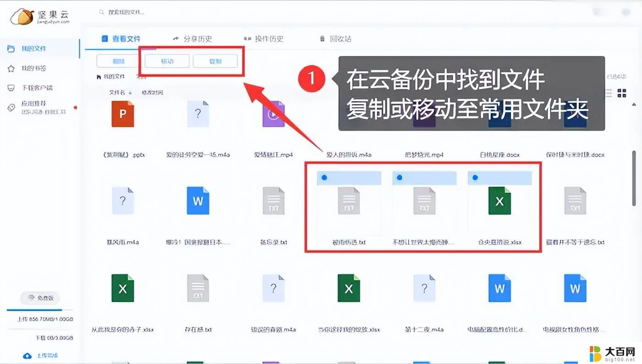Click the 移动 button
The width and height of the screenshot is (642, 364).
pyautogui.click(x=167, y=61)
